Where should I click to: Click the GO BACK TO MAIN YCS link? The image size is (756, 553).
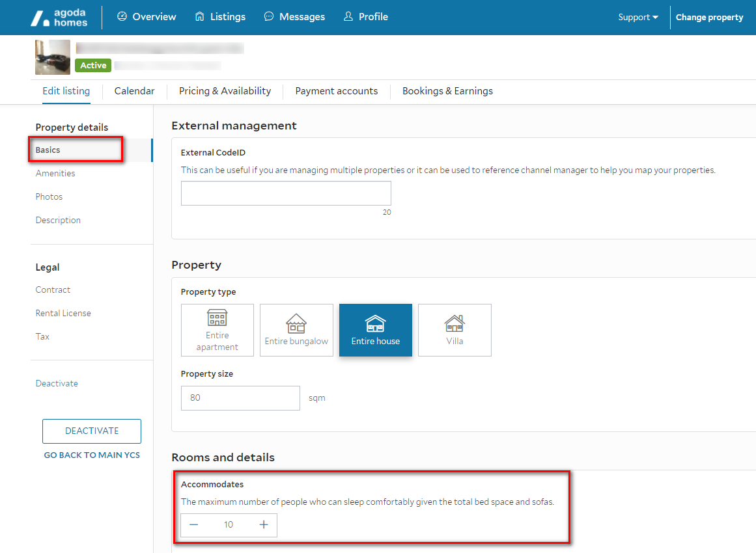(92, 455)
